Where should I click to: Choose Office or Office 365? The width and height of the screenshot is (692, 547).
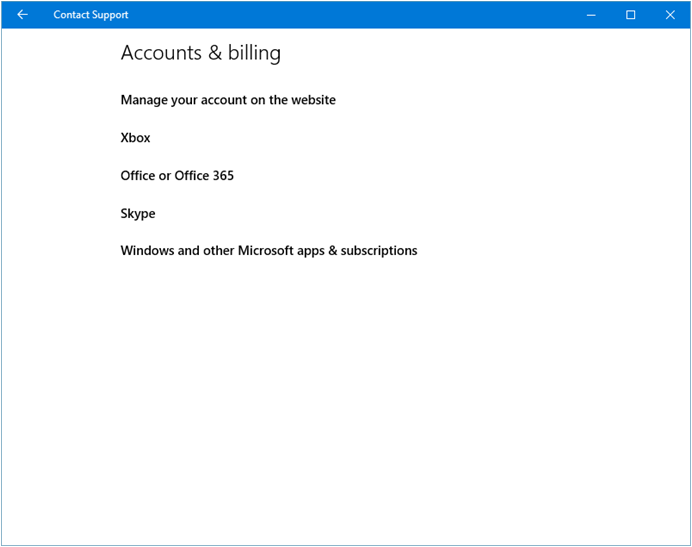[177, 176]
